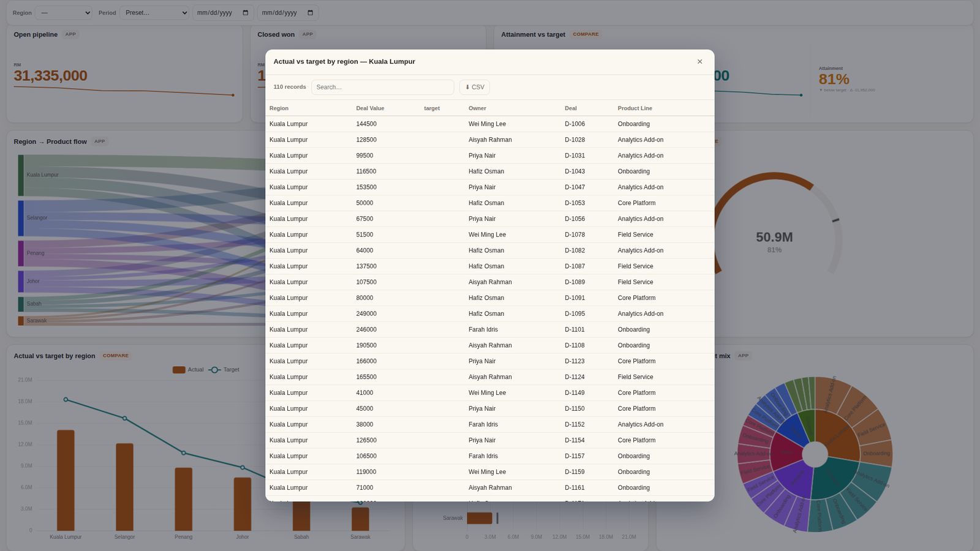Image resolution: width=980 pixels, height=551 pixels.
Task: Click the Open pipeline total 31,335,000
Action: [50, 76]
